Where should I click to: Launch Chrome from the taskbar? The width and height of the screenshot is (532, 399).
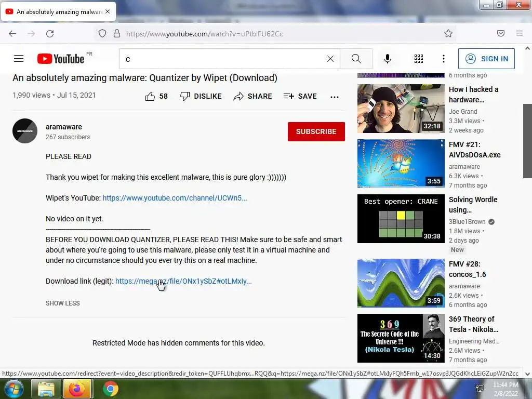pos(110,389)
